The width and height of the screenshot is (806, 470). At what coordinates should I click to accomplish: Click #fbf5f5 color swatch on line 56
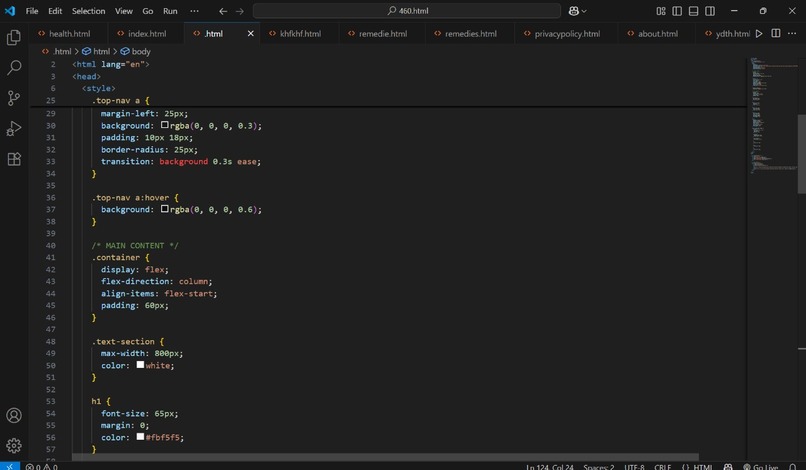pyautogui.click(x=140, y=437)
